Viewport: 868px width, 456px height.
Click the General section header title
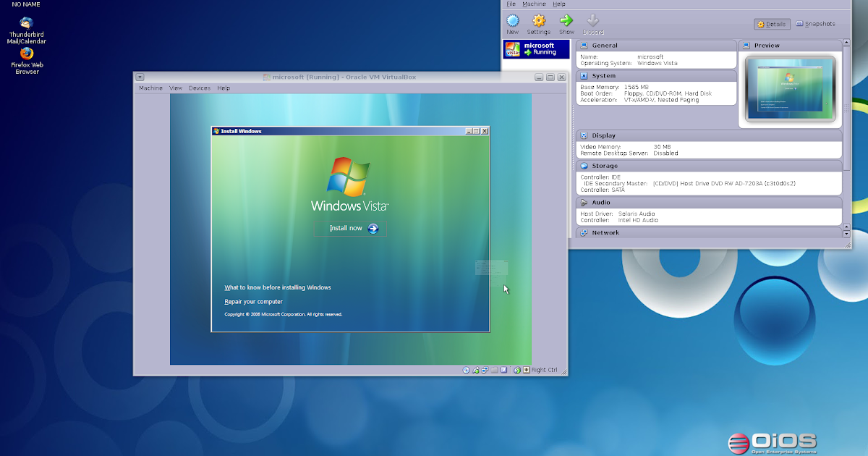(x=605, y=46)
